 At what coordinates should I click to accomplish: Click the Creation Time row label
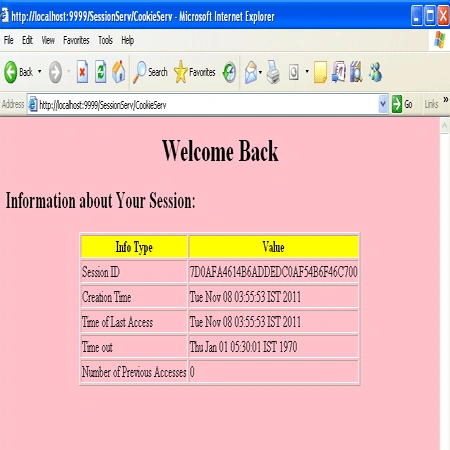click(x=106, y=297)
